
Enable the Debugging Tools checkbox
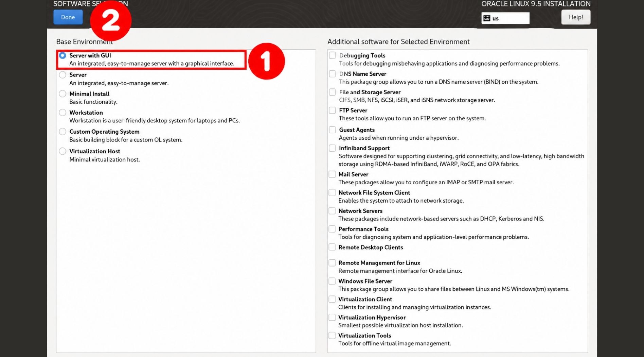pos(332,55)
